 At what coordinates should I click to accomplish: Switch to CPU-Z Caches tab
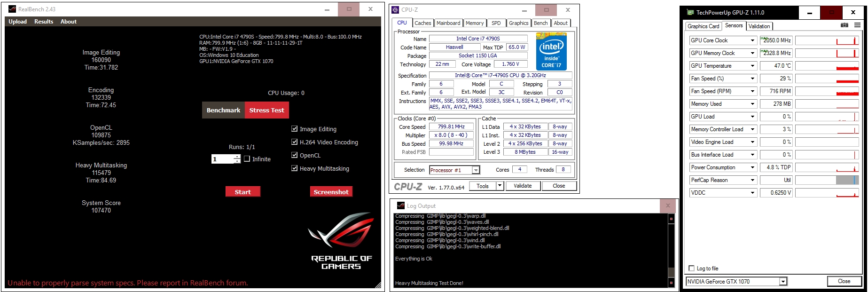point(422,23)
